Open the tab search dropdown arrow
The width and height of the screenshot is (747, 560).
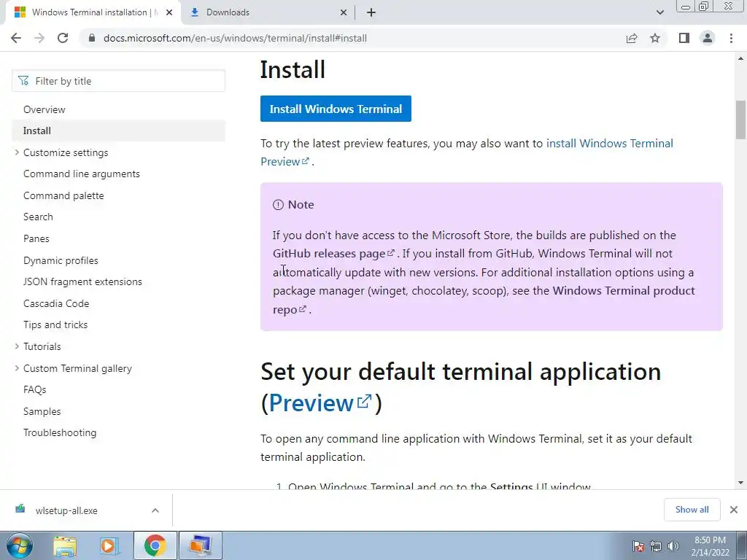pyautogui.click(x=659, y=12)
